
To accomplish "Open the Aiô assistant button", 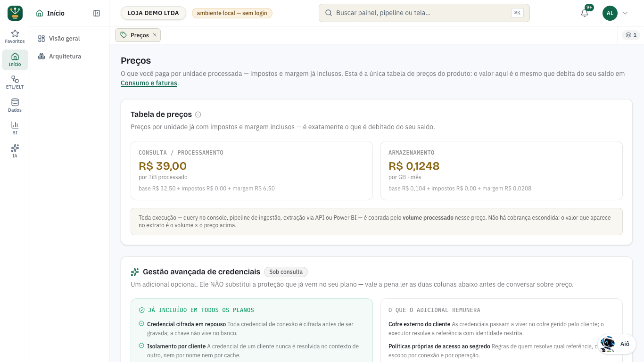I will coord(617,344).
